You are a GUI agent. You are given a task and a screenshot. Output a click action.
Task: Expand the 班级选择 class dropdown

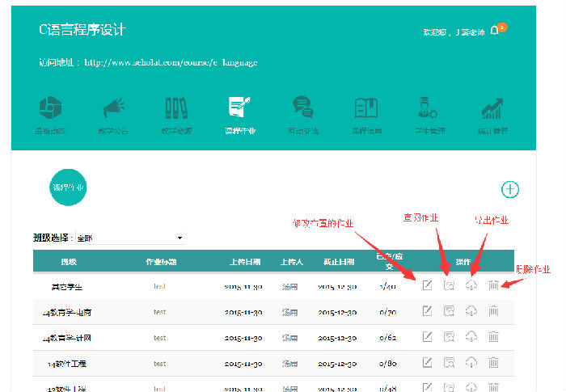[129, 238]
